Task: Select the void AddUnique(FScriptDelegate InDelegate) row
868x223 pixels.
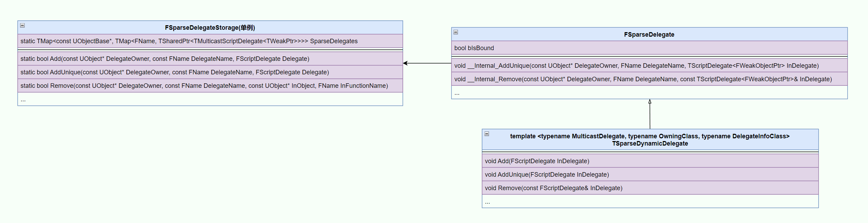Action: coord(547,175)
